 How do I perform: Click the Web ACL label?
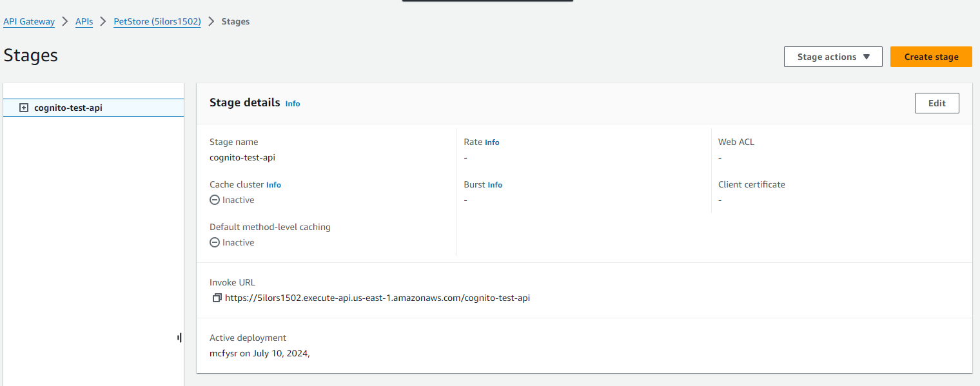(x=736, y=142)
